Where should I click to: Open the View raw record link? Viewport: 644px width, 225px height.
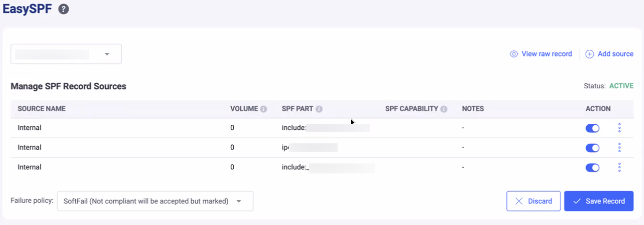click(546, 54)
